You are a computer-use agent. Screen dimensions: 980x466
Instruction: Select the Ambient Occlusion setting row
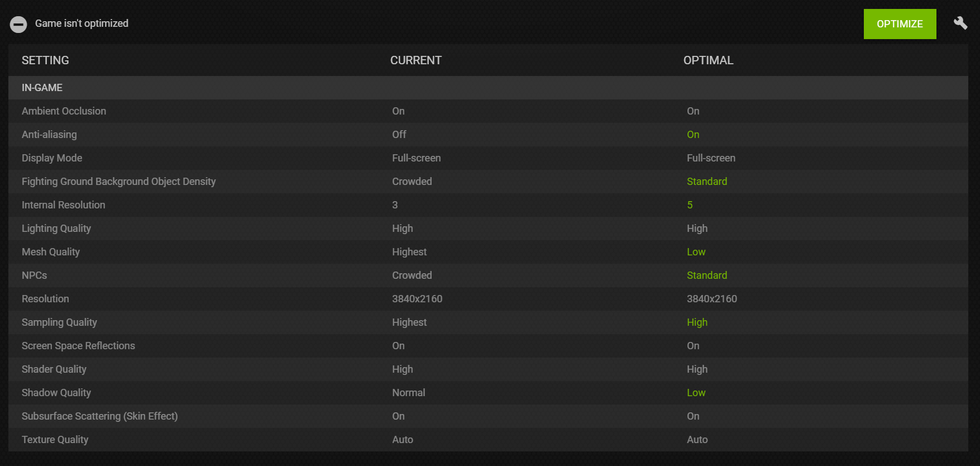[x=64, y=111]
